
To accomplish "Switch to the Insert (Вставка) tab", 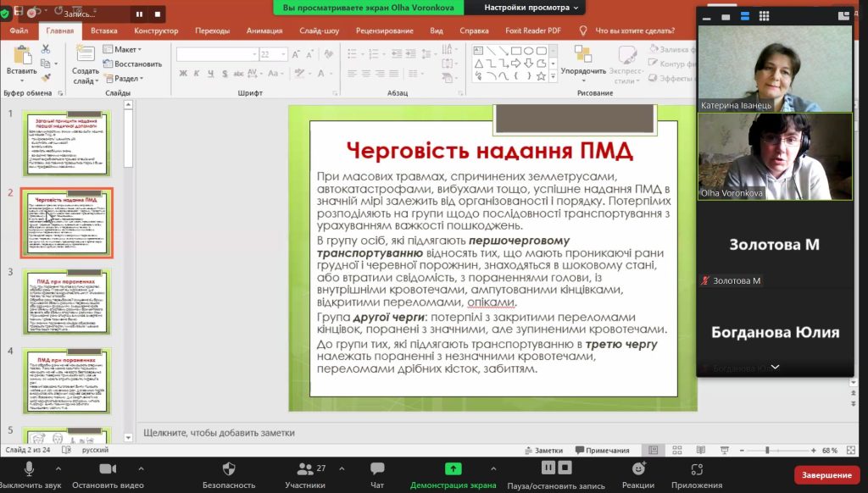I will pos(104,31).
